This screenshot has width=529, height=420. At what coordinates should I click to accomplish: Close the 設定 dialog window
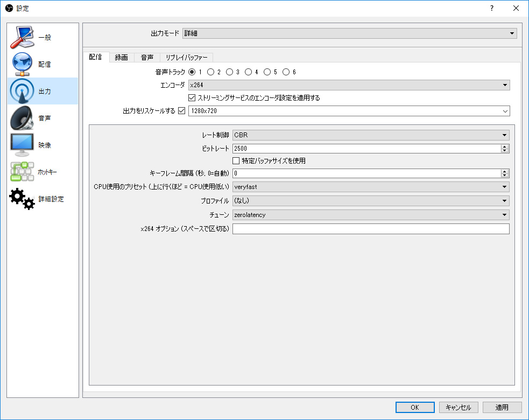516,8
